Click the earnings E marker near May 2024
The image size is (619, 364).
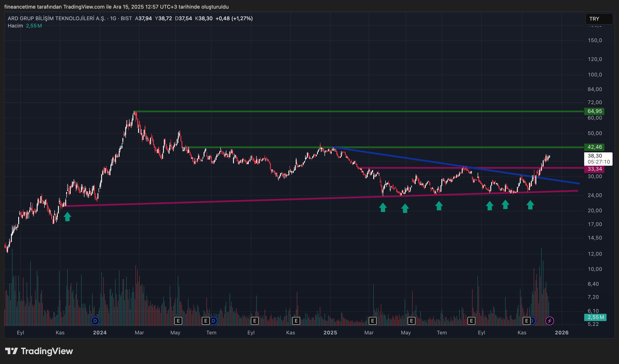[178, 321]
